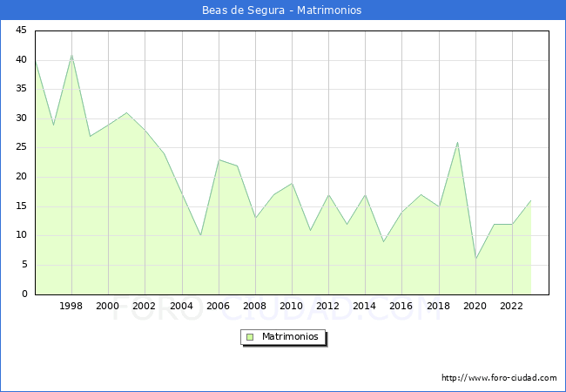
Task: Click the 2005 dip data point on the line
Action: [x=200, y=236]
